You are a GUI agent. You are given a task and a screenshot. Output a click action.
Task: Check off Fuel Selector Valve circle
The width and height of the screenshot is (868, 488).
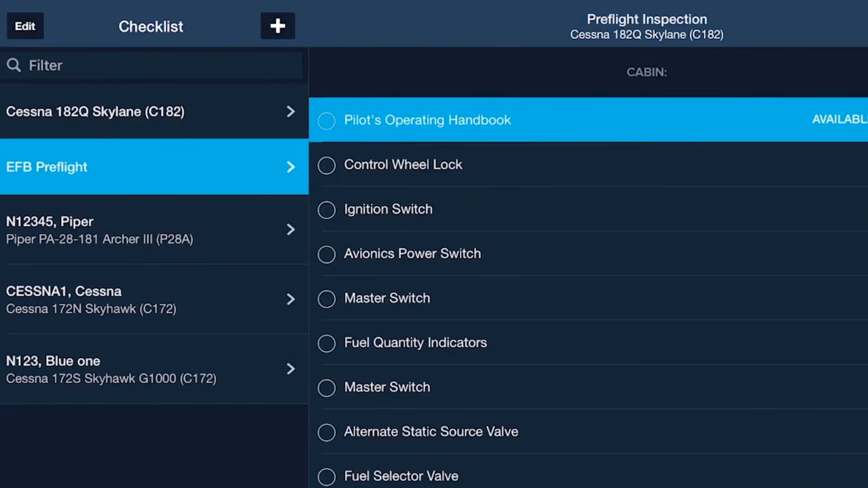326,477
